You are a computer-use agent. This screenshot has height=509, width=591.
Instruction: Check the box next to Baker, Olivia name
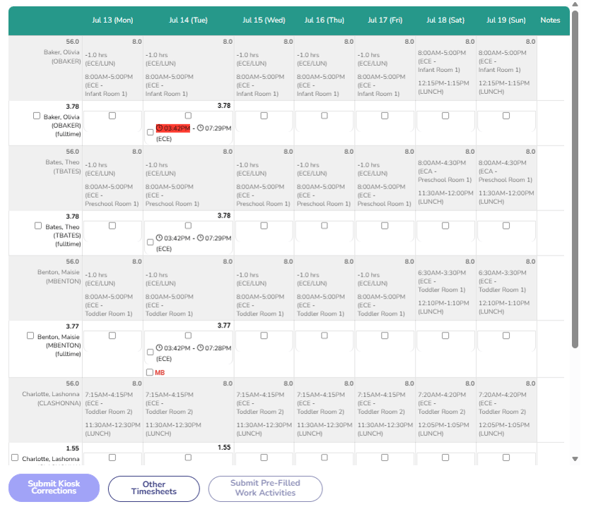pyautogui.click(x=37, y=116)
